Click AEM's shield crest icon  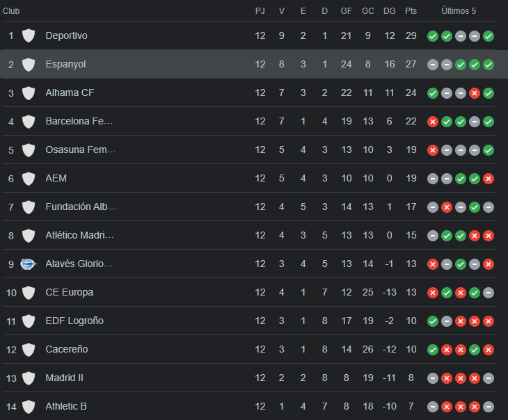[29, 178]
